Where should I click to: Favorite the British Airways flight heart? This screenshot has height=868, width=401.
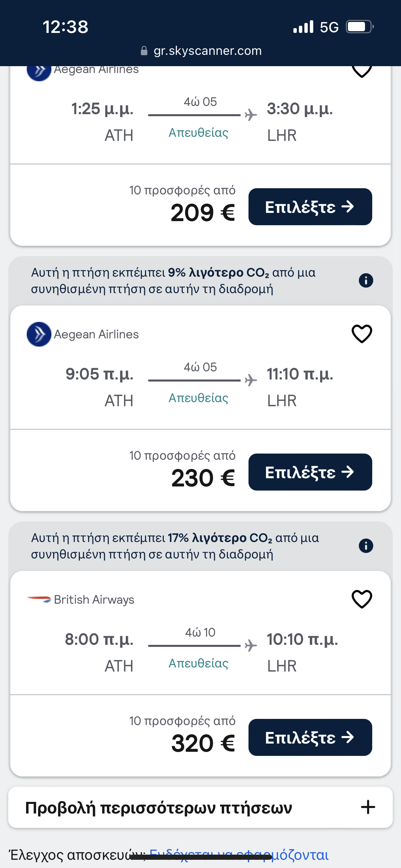(x=362, y=599)
